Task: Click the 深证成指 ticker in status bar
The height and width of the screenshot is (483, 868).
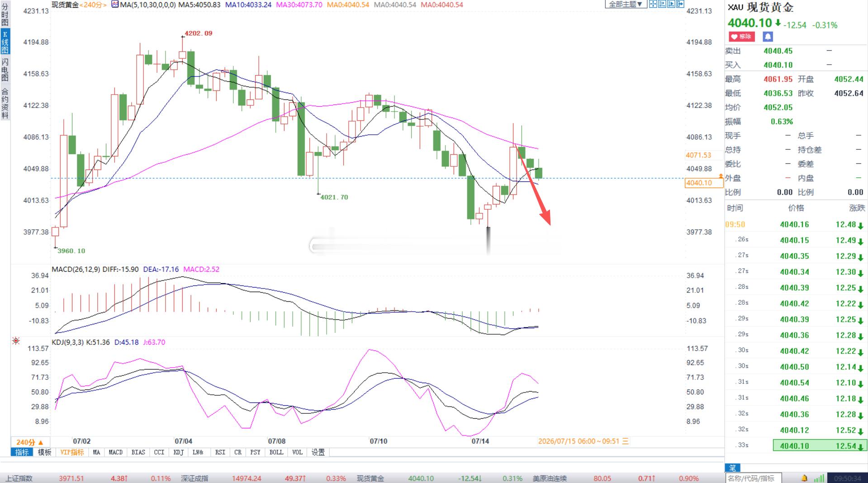Action: 195,478
